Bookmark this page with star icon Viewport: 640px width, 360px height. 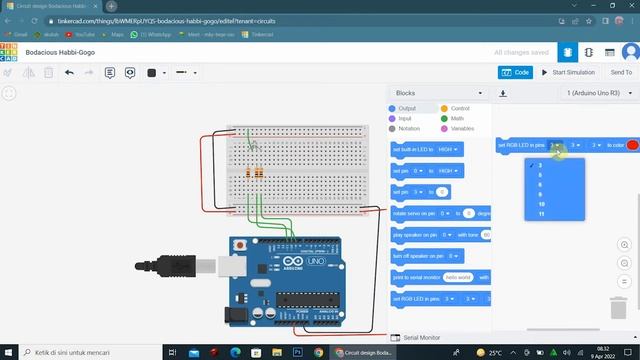(x=589, y=21)
